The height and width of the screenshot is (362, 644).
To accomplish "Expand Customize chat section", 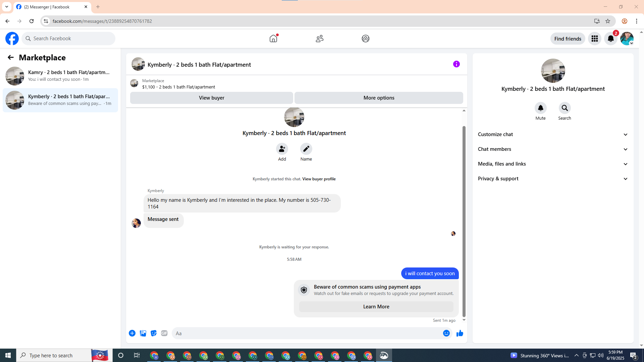I will (x=553, y=134).
